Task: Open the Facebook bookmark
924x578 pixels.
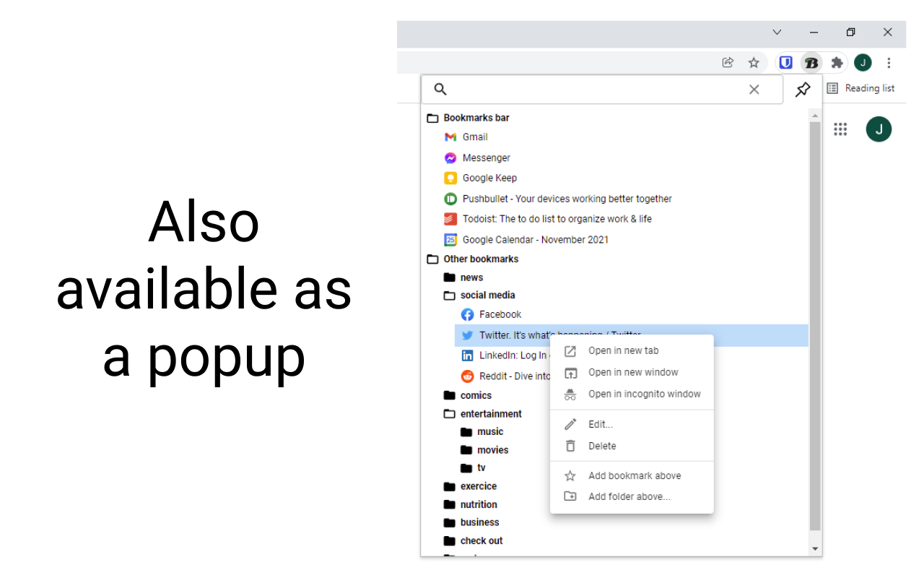Action: coord(491,314)
